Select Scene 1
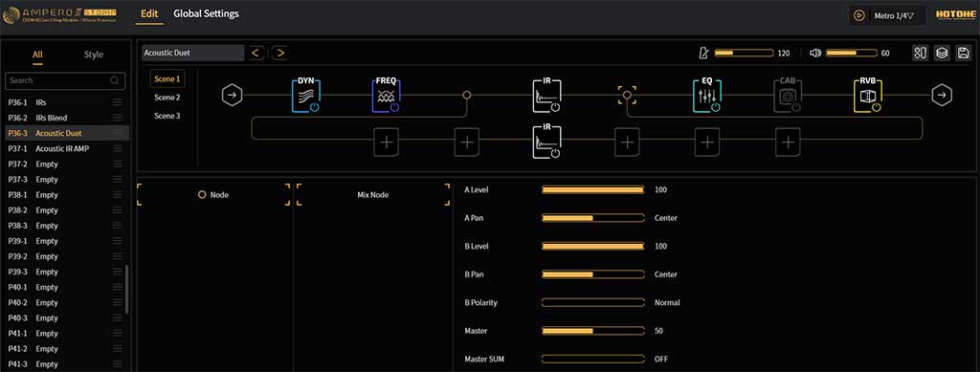The image size is (980, 372). [167, 78]
